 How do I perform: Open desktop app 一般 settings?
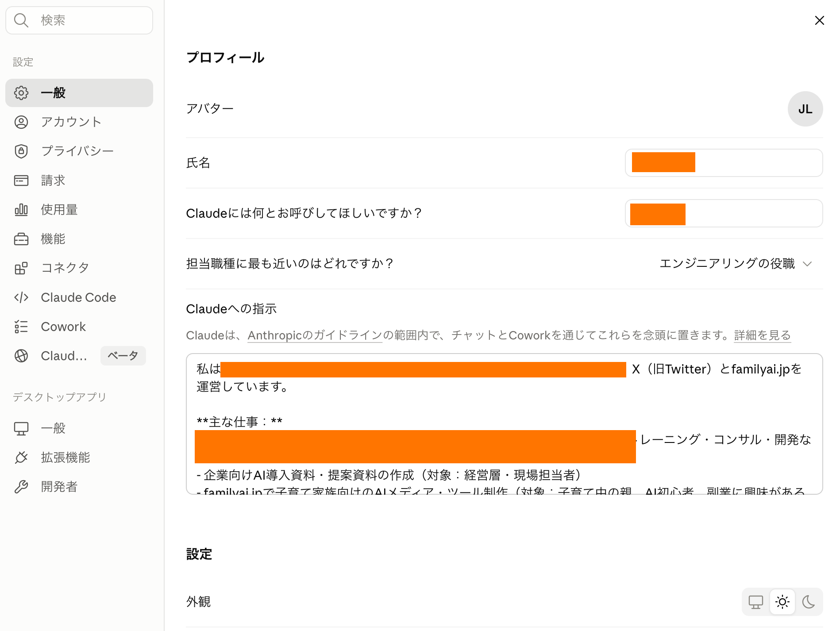pyautogui.click(x=79, y=428)
